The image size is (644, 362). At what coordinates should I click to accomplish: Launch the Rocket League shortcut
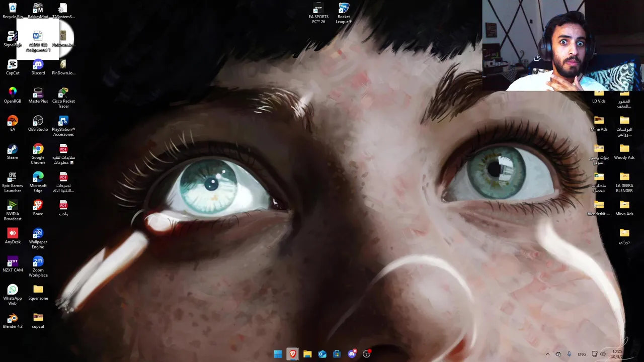tap(344, 13)
